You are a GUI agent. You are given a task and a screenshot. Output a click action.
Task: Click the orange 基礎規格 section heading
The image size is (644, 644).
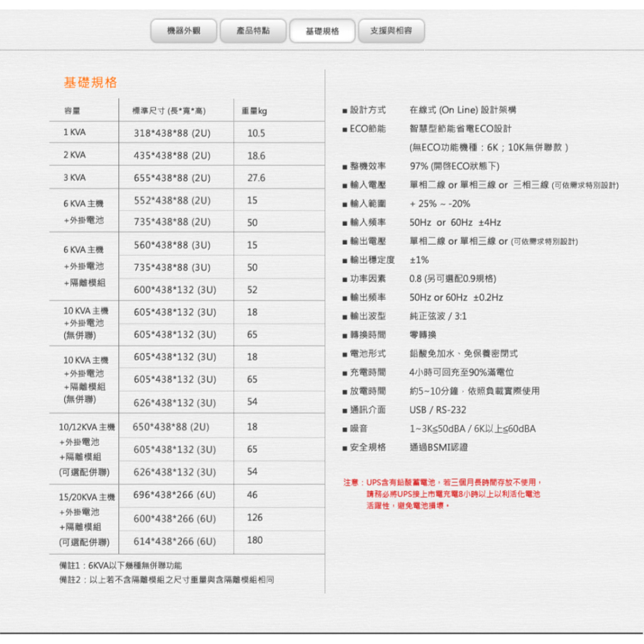point(91,83)
